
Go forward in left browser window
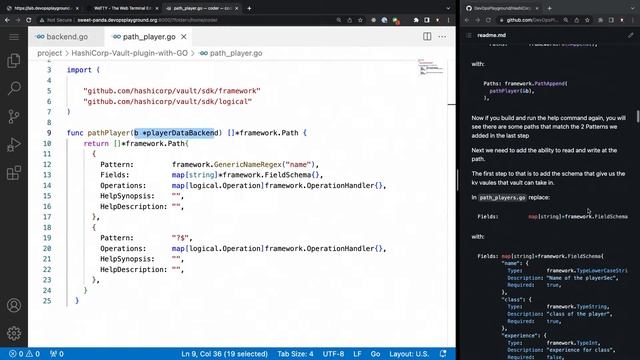point(18,20)
